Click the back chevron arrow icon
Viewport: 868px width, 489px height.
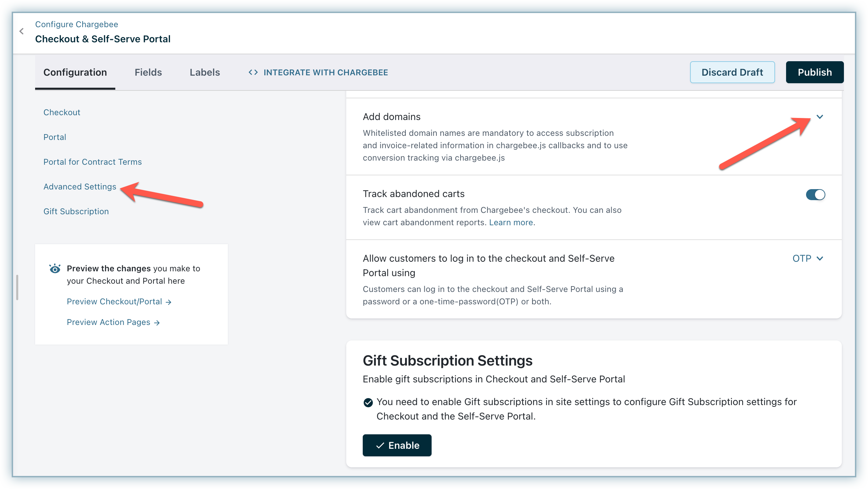coord(22,31)
